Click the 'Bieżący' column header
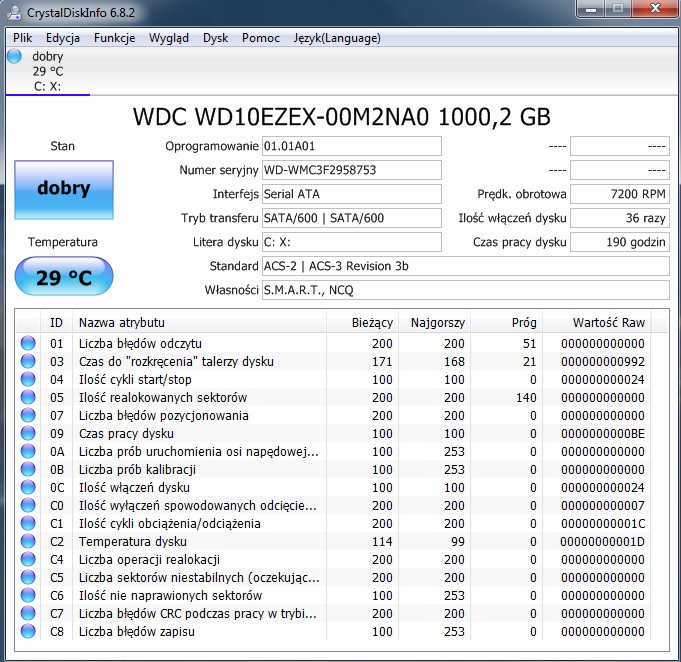 pyautogui.click(x=362, y=322)
